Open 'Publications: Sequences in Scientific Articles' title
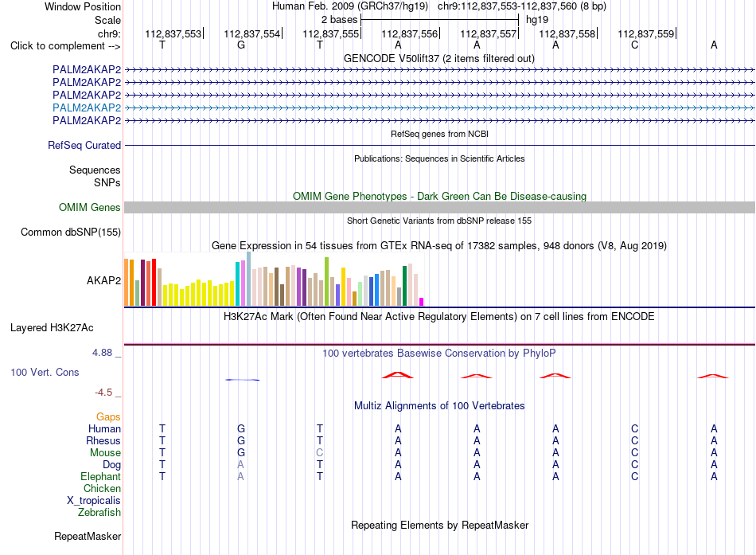 pyautogui.click(x=439, y=158)
